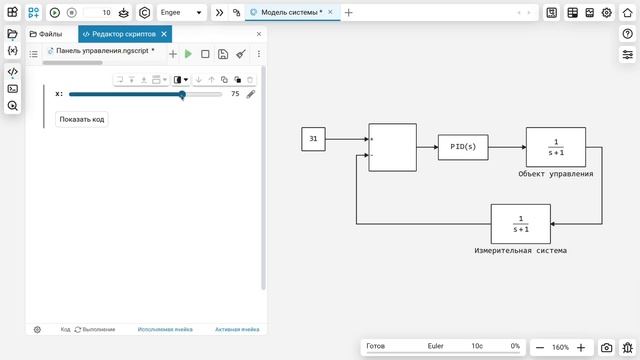Click the upward run-cells icon in the cell toolbar
Screen dimensions: 640x360
(144, 80)
